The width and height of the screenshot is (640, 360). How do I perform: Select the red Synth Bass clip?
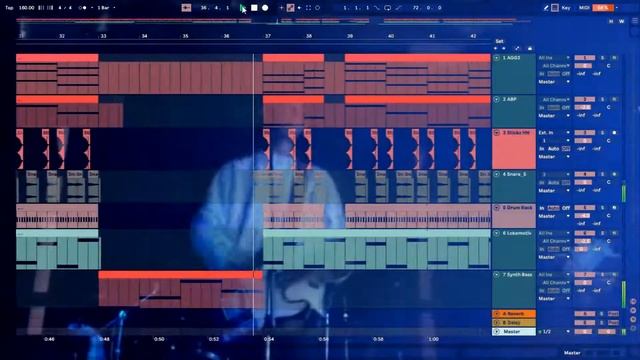coord(180,275)
